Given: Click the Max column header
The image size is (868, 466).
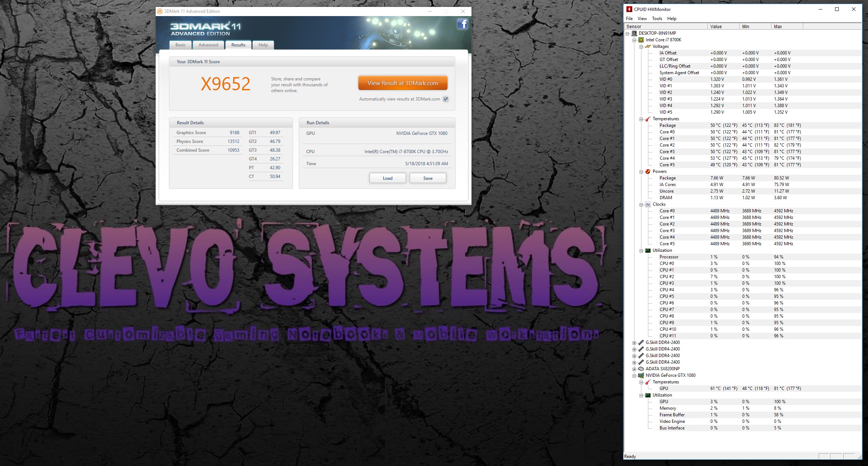Looking at the screenshot, I should (787, 26).
